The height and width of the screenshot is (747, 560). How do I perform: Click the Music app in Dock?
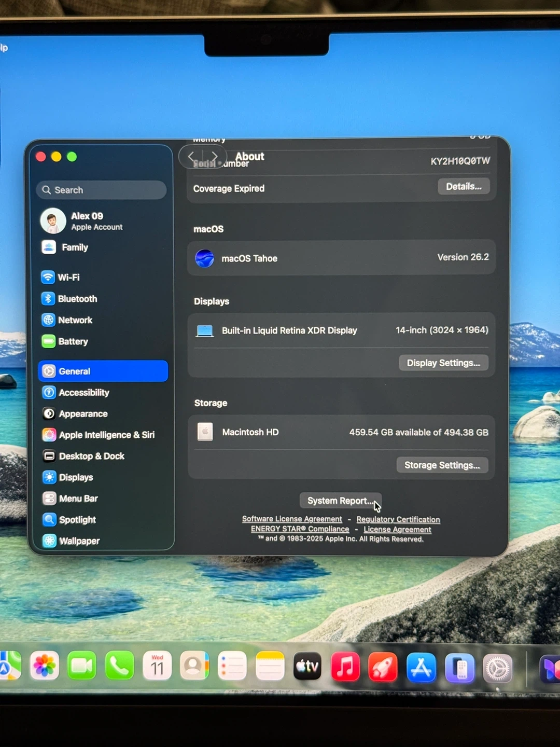(345, 667)
